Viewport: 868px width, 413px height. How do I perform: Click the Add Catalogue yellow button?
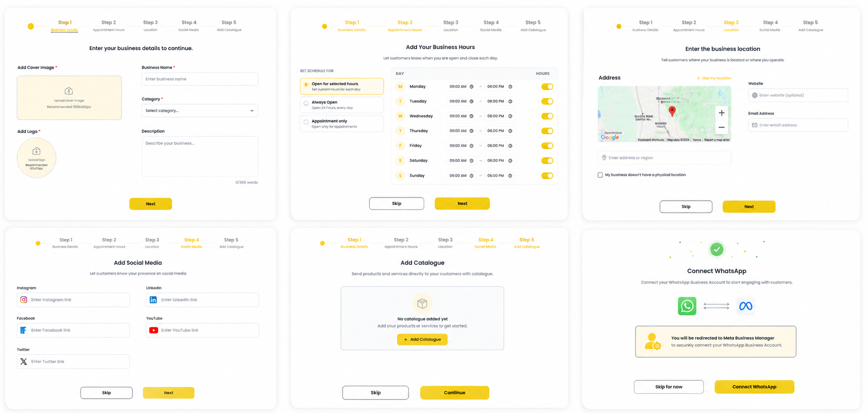point(422,339)
